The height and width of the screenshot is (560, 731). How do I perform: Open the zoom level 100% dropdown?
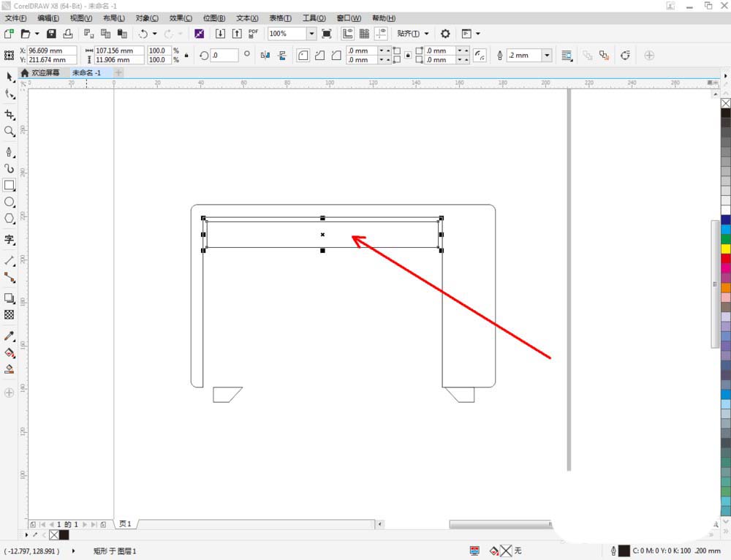[312, 34]
